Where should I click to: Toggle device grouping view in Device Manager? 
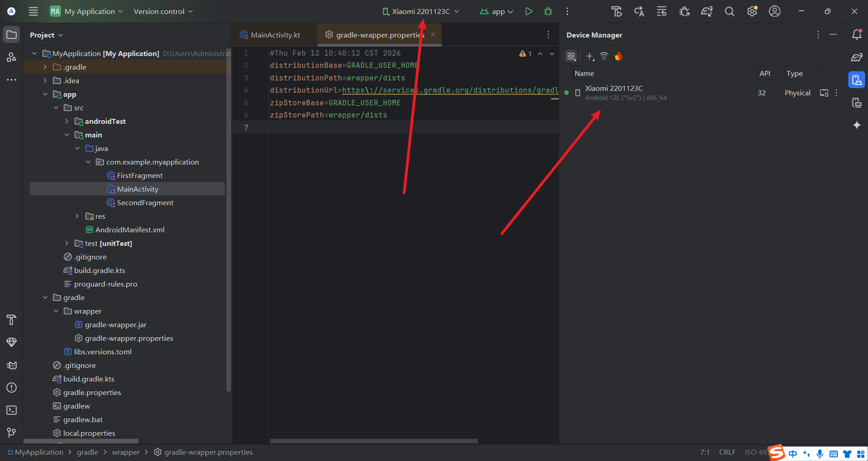[x=571, y=56]
